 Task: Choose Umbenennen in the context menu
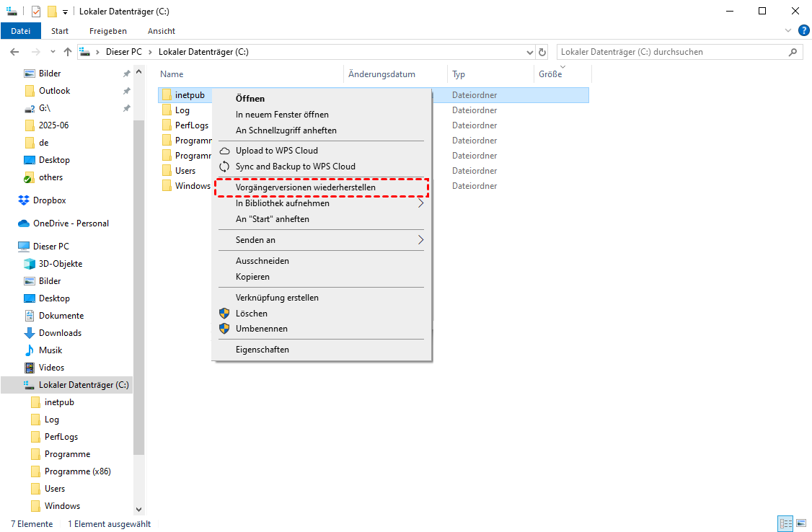(x=322, y=329)
